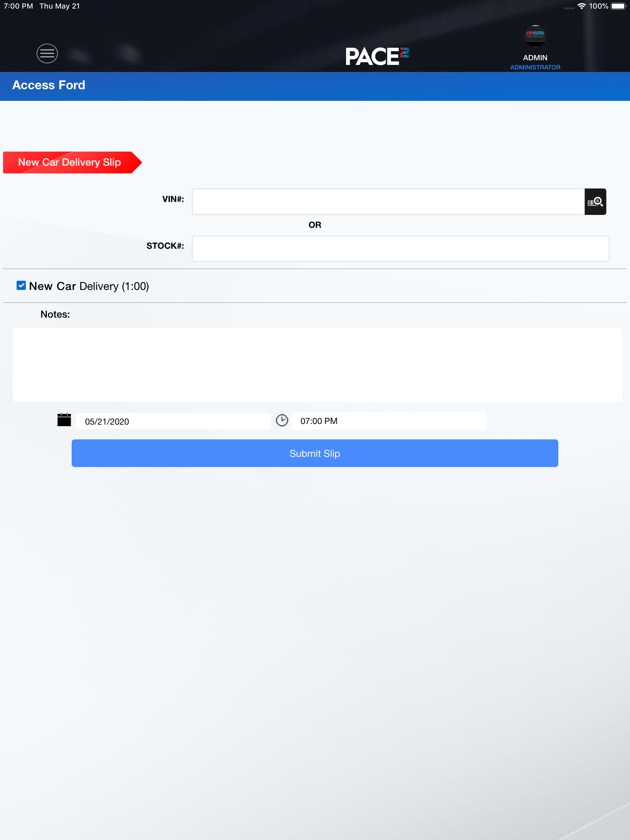Tap the battery indicator

[619, 6]
